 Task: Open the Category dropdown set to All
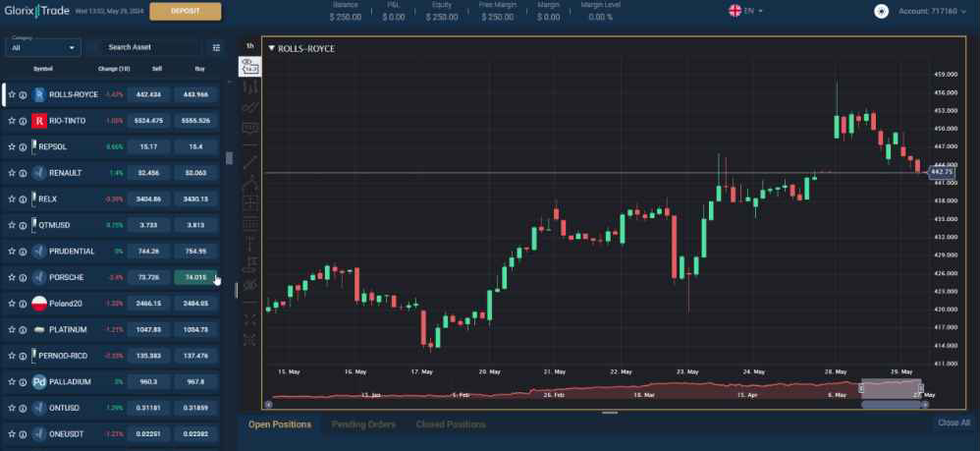(x=44, y=47)
